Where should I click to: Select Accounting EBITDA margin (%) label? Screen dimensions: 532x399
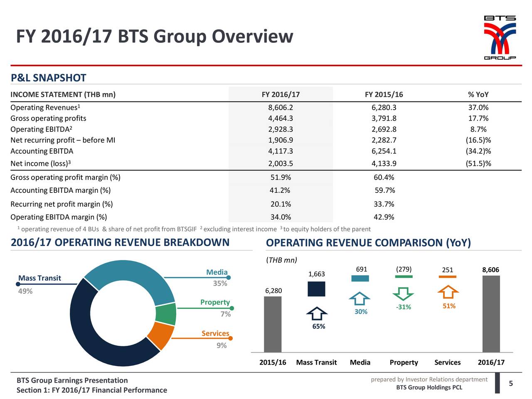(x=60, y=190)
